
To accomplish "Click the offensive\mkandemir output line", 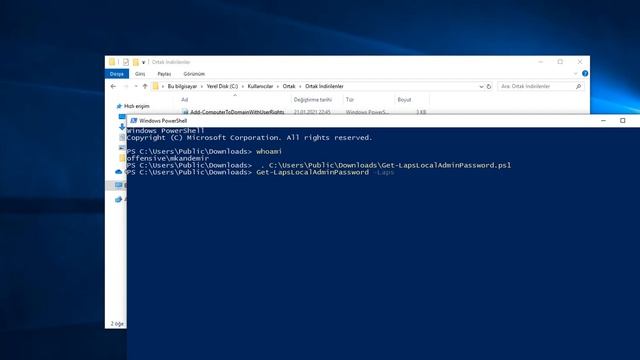I will pos(168,158).
